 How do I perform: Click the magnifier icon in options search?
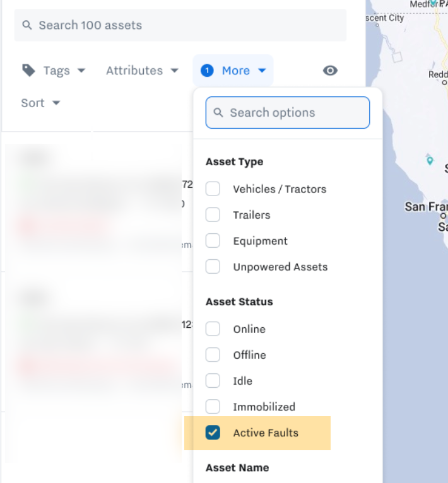pos(219,113)
